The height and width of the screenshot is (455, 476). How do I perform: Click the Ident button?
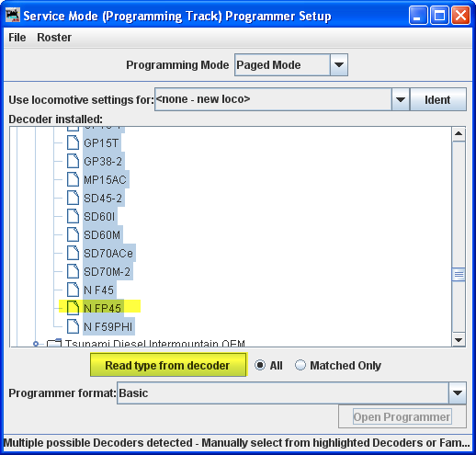coord(437,100)
